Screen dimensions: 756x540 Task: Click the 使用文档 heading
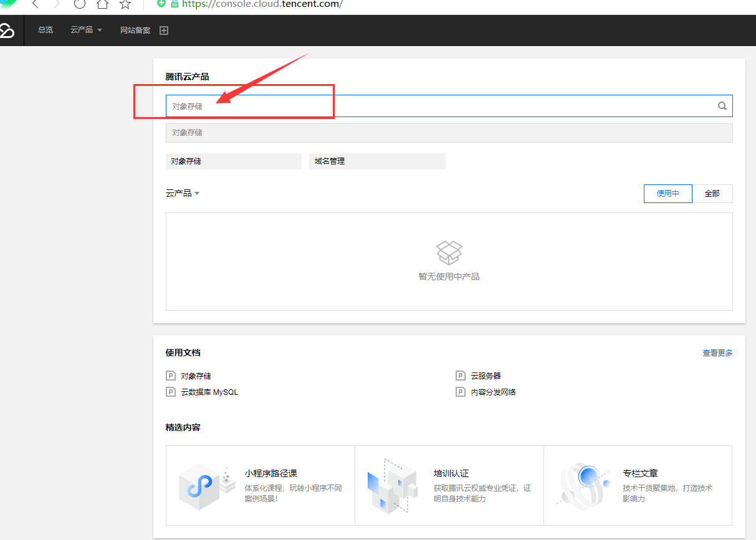pyautogui.click(x=183, y=353)
